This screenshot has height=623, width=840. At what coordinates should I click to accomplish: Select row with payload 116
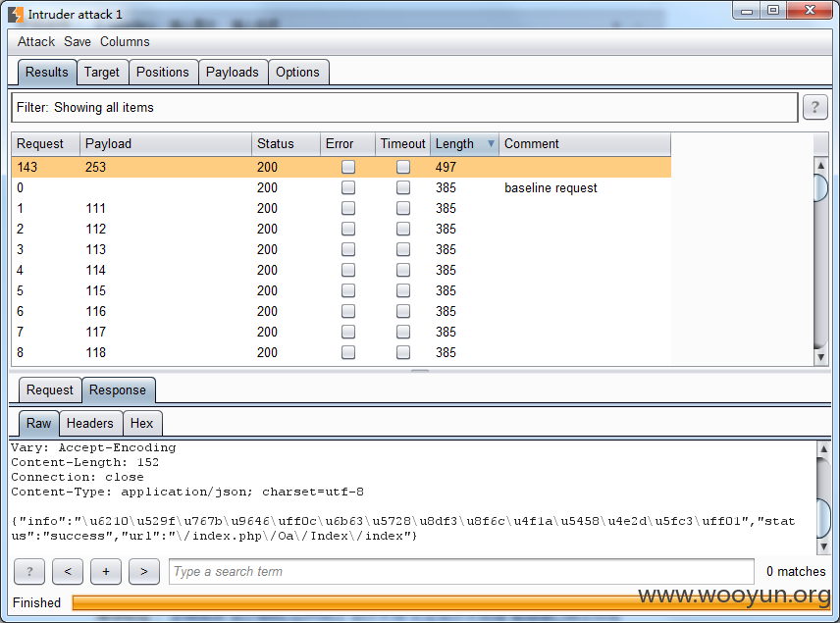point(341,311)
